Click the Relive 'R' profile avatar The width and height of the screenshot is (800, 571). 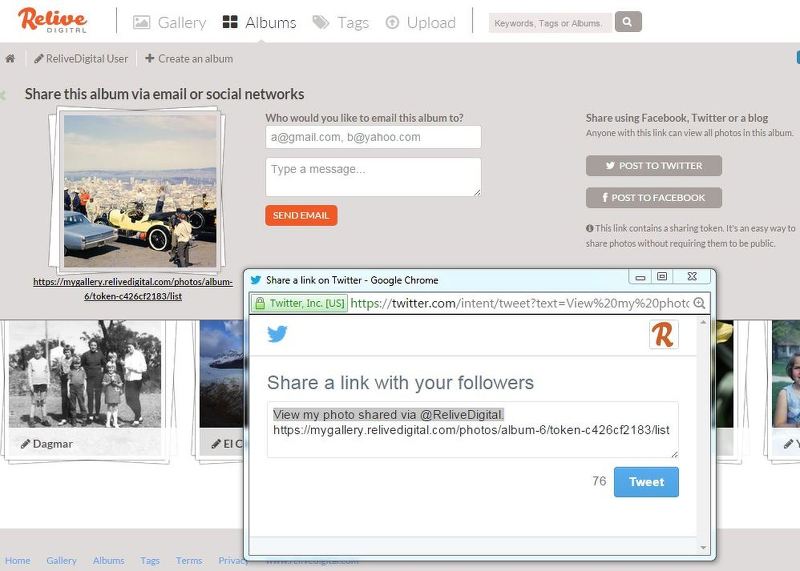[x=663, y=335]
